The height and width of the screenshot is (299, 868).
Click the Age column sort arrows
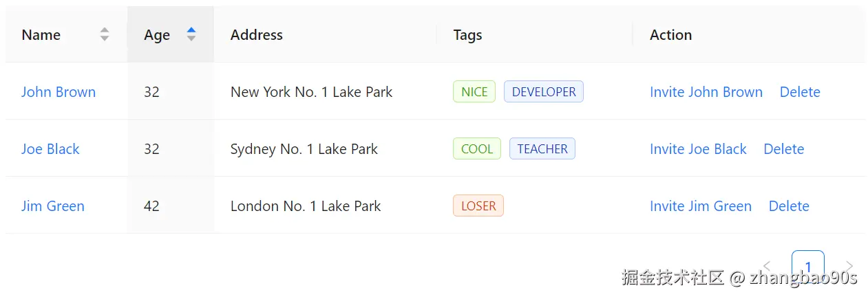point(191,34)
